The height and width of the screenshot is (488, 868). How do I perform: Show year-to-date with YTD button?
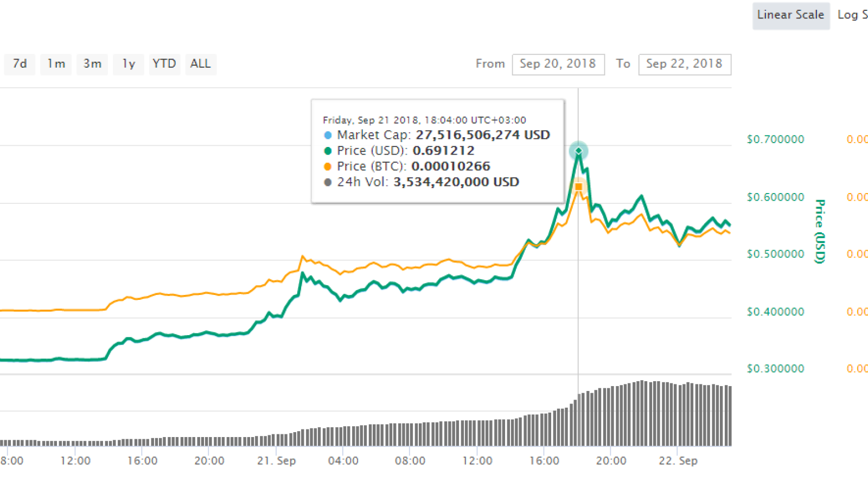coord(164,64)
